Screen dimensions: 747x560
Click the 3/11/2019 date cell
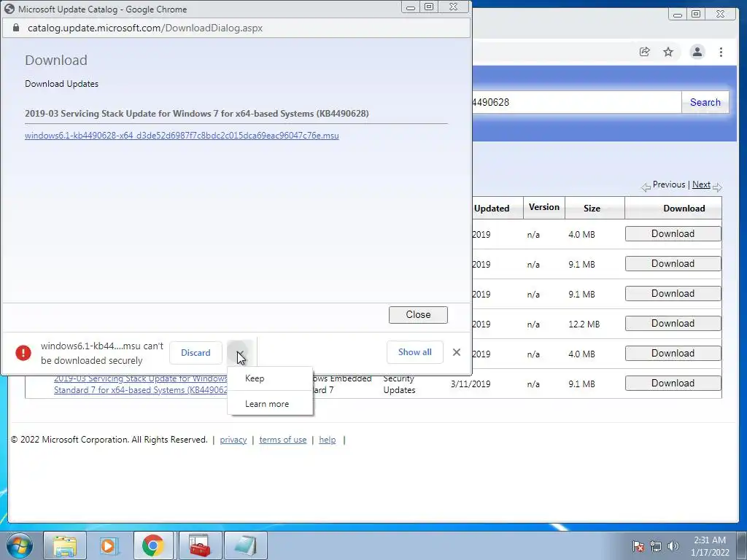[x=471, y=384]
